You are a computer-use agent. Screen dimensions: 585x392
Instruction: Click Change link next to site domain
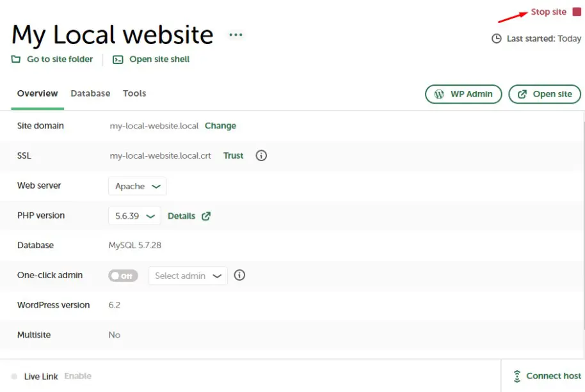click(x=220, y=126)
